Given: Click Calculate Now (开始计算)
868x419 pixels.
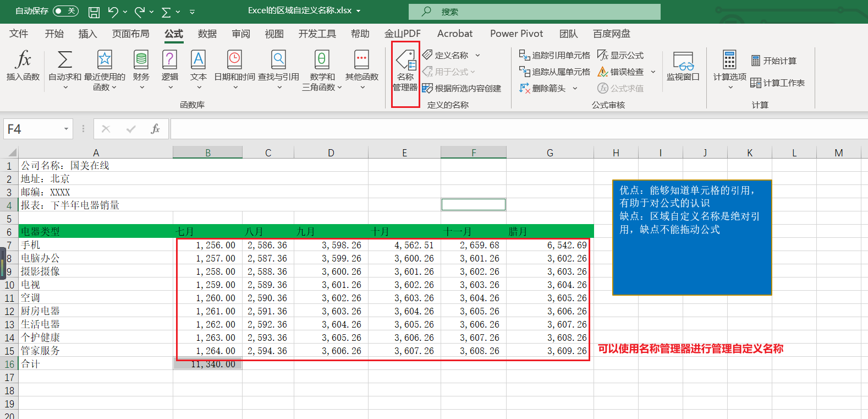Looking at the screenshot, I should (774, 61).
